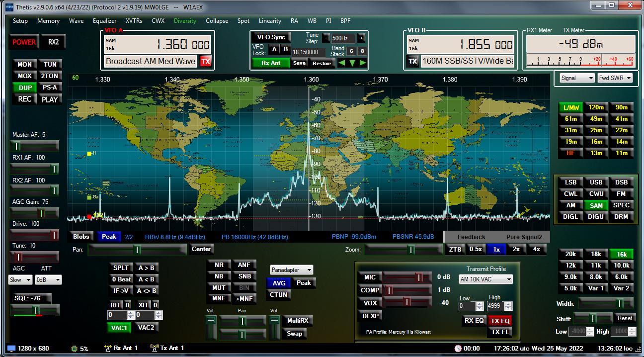Expand the AGC Slow dropdown
This screenshot has height=357, width=644.
[x=20, y=280]
